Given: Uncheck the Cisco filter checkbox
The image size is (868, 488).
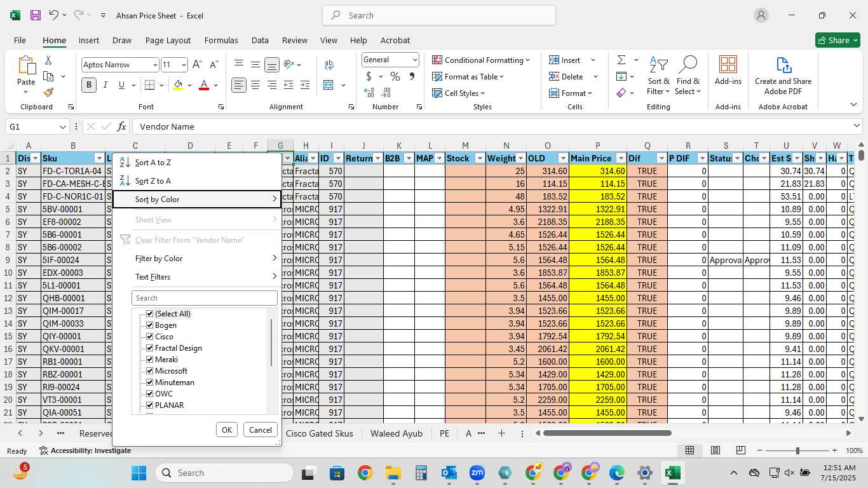Looking at the screenshot, I should (150, 337).
